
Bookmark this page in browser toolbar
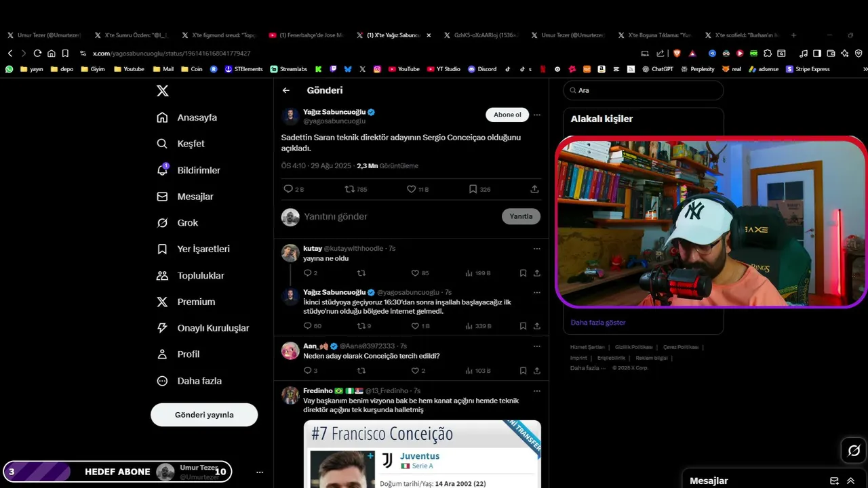65,53
